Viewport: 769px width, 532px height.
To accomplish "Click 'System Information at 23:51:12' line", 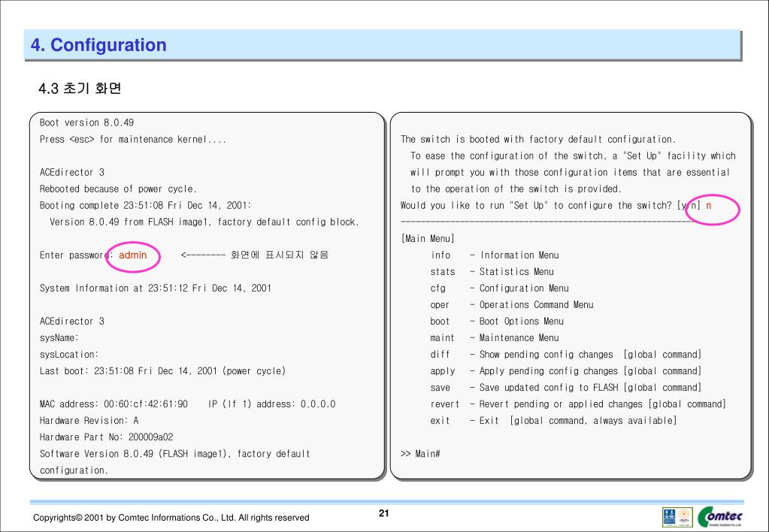I will coord(156,289).
